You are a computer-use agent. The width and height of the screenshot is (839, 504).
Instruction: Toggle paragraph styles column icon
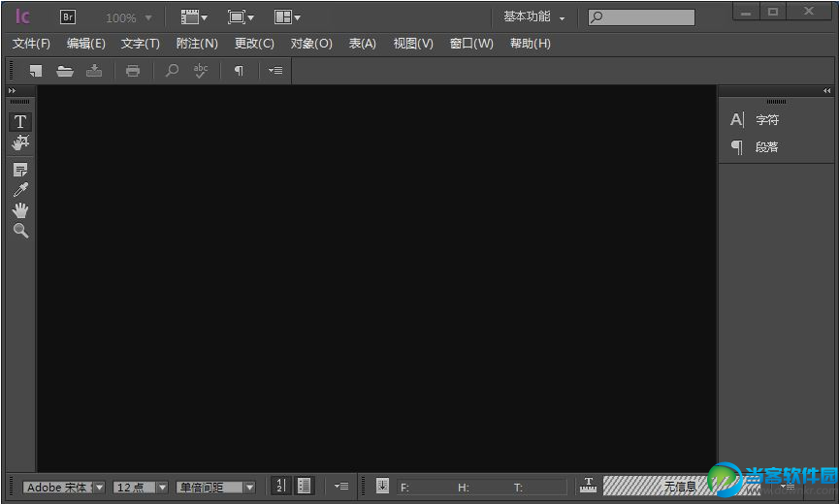pos(304,486)
